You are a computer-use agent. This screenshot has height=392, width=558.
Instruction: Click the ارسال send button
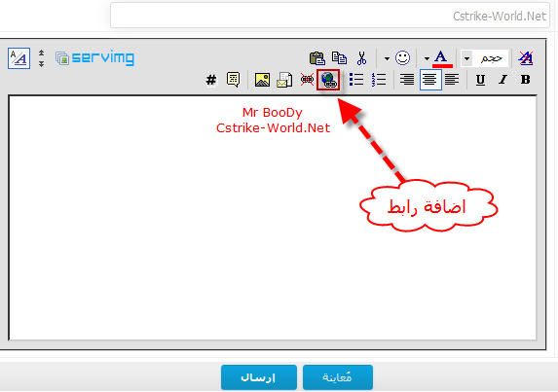[259, 377]
